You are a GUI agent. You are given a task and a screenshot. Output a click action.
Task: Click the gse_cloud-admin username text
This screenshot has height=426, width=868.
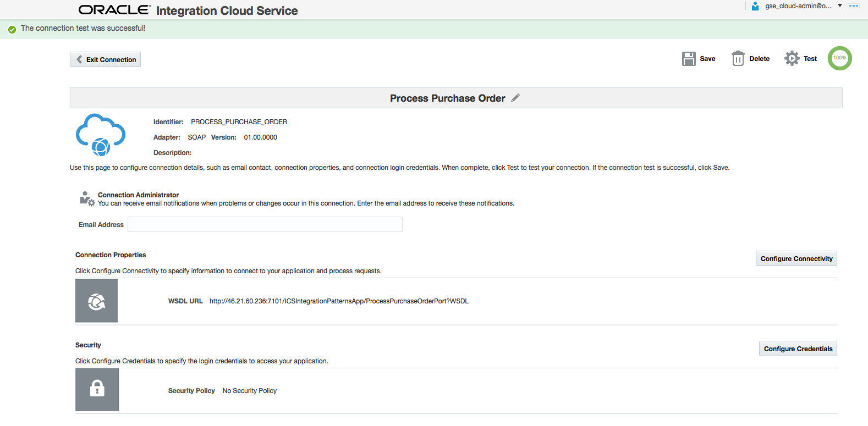point(798,6)
